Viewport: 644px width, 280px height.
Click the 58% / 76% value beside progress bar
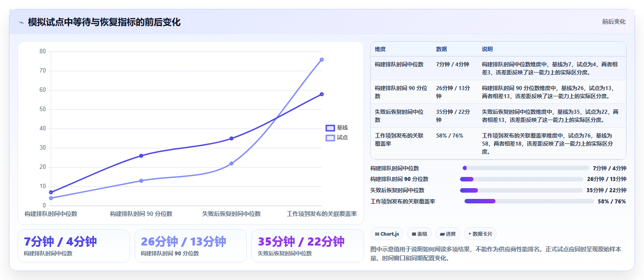click(x=612, y=202)
